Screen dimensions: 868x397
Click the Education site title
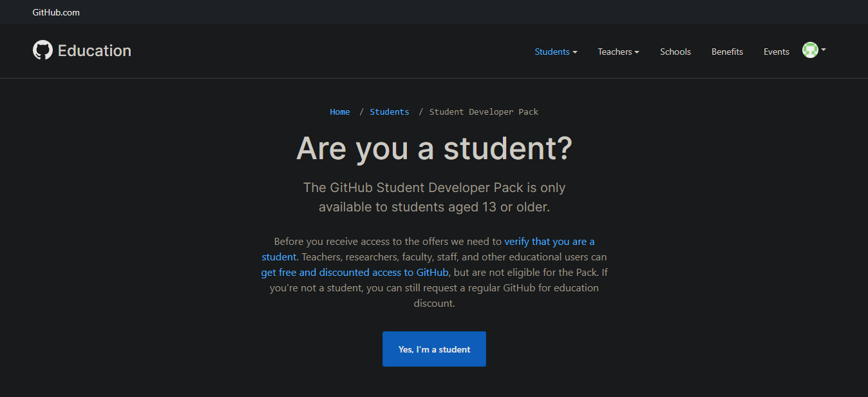[x=95, y=50]
